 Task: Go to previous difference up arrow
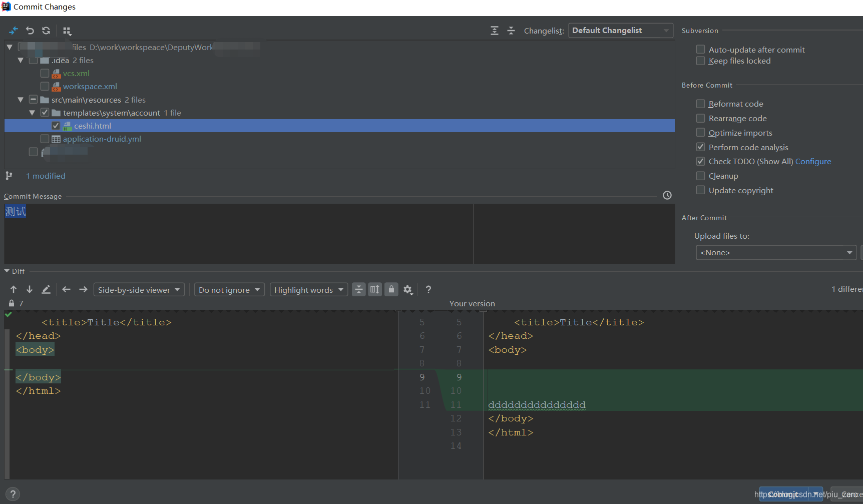click(x=14, y=289)
